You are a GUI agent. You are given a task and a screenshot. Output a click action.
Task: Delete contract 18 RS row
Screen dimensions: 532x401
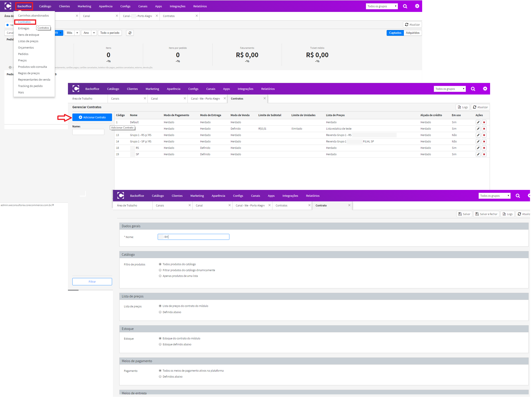pyautogui.click(x=484, y=148)
